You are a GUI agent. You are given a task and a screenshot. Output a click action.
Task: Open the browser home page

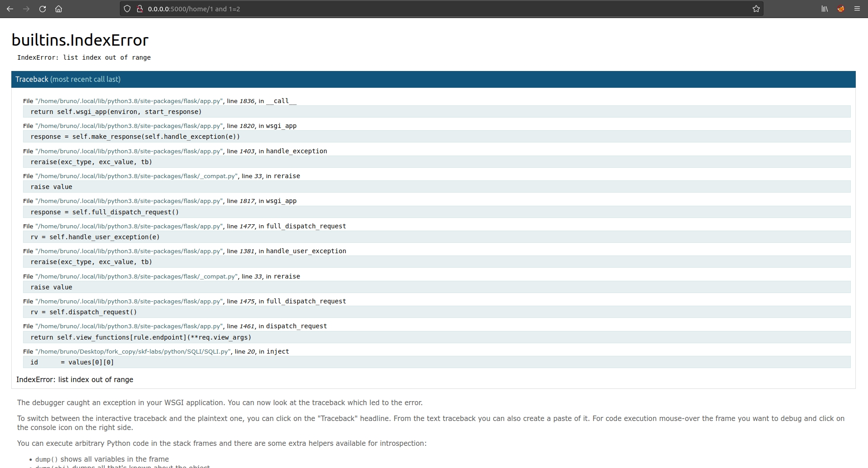tap(58, 9)
